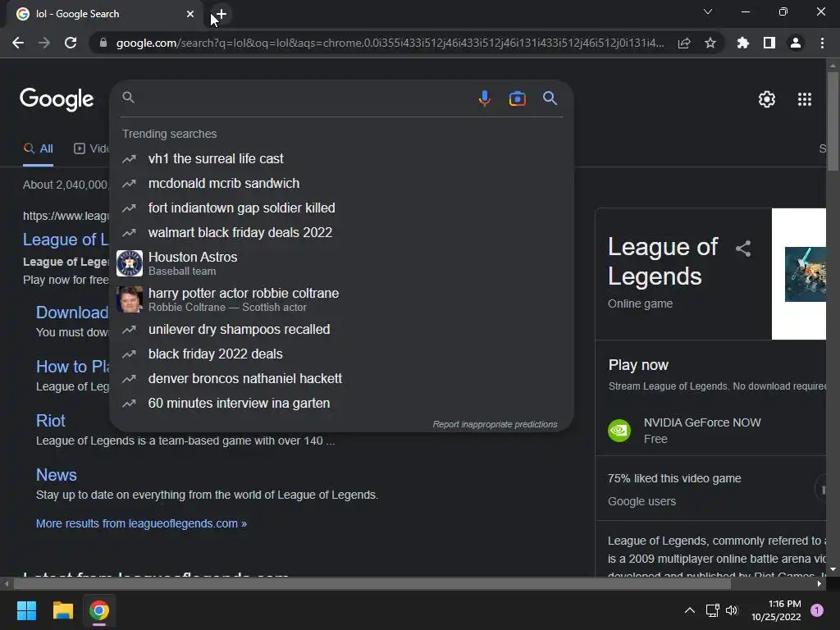Click the blue search magnifier button
Image resolution: width=840 pixels, height=630 pixels.
[x=550, y=98]
